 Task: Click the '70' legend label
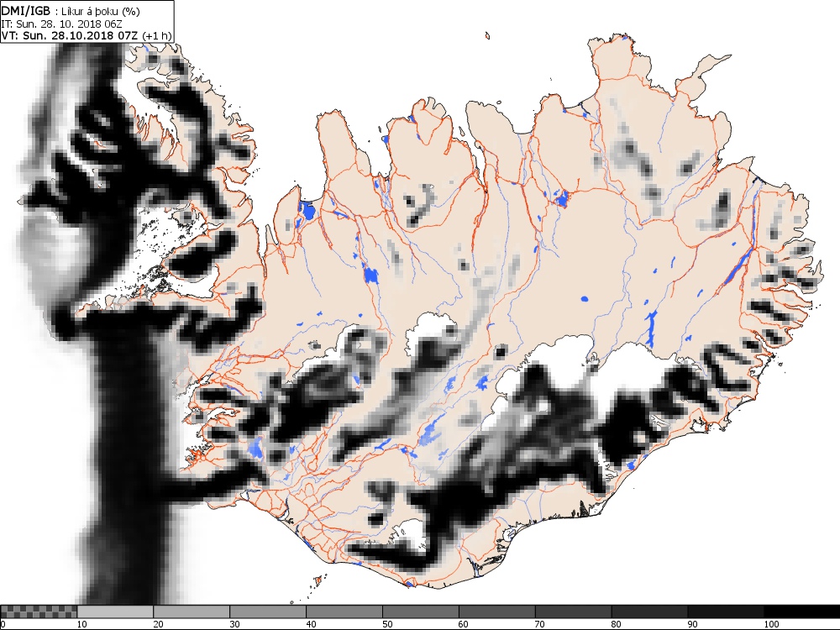pos(540,624)
